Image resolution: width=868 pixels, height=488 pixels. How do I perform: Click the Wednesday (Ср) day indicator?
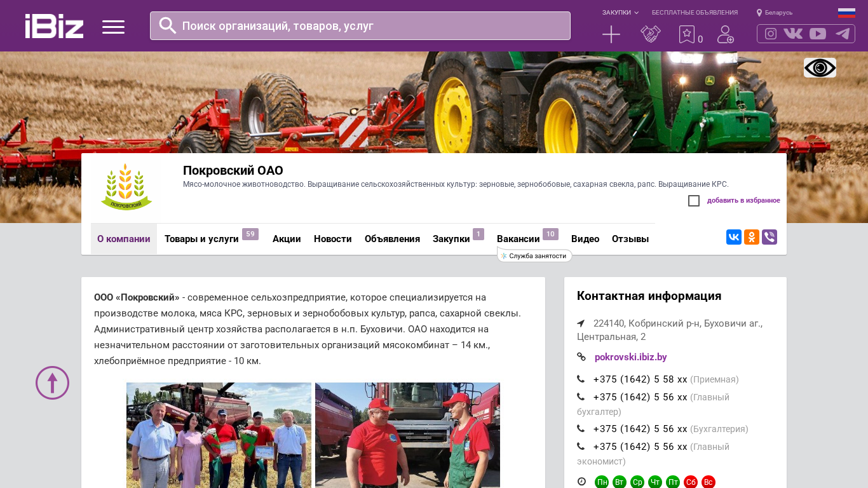pos(637,482)
